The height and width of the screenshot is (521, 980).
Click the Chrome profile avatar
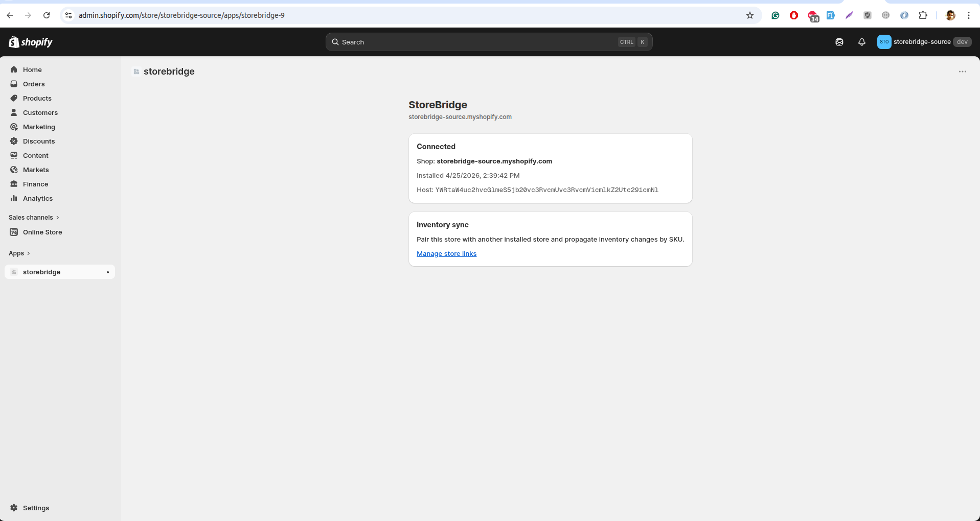950,15
